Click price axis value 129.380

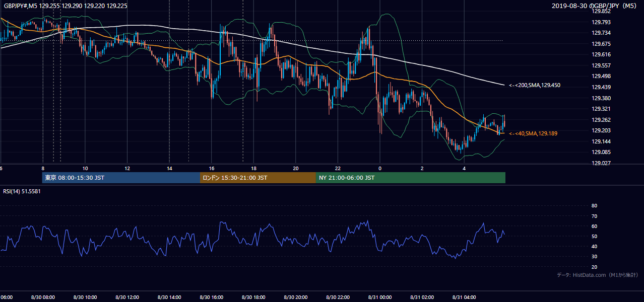[601, 98]
